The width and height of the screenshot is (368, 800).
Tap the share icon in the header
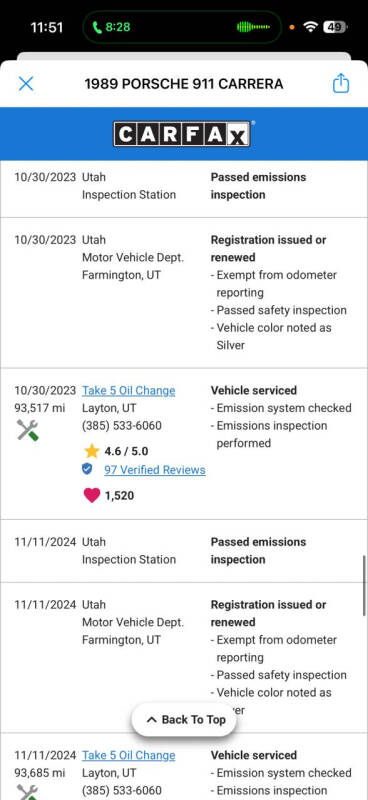point(340,83)
